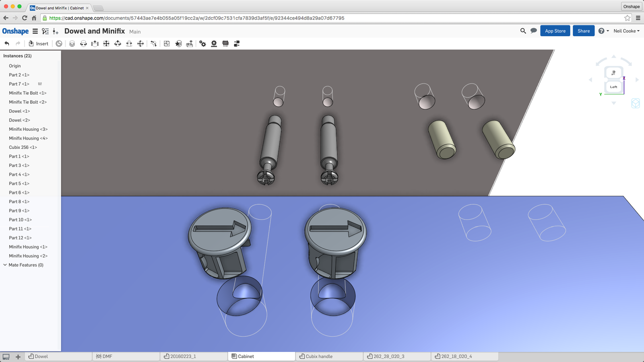Image resolution: width=644 pixels, height=362 pixels.
Task: Open the Neil Cooke account dropdown
Action: 626,31
